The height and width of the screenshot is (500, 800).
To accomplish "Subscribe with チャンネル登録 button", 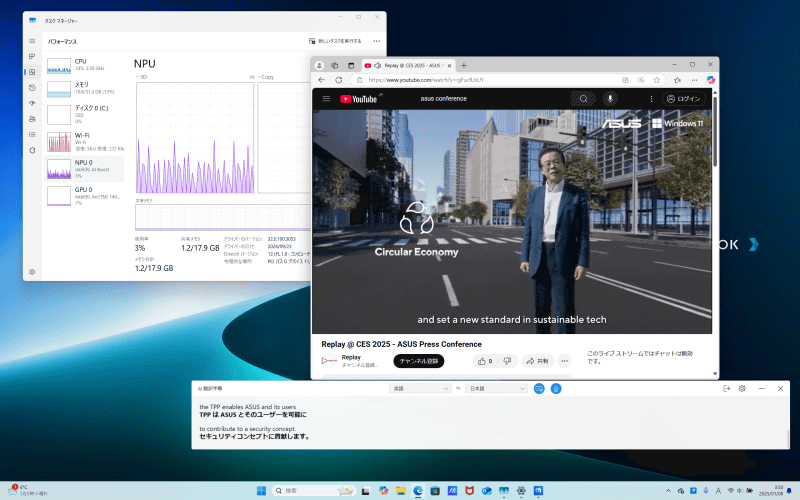I will coord(418,361).
